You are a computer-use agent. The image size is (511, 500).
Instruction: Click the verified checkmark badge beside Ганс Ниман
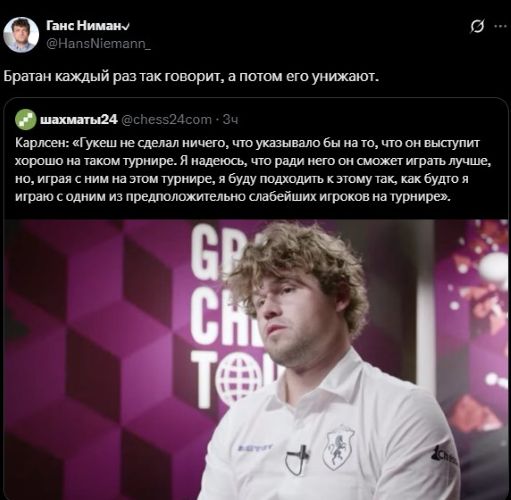click(x=126, y=26)
